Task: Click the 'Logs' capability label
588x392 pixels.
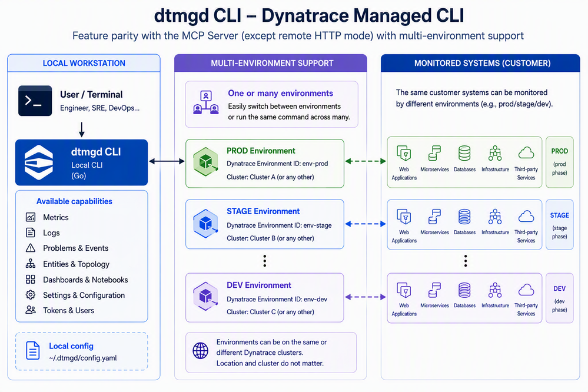Action: click(x=51, y=233)
